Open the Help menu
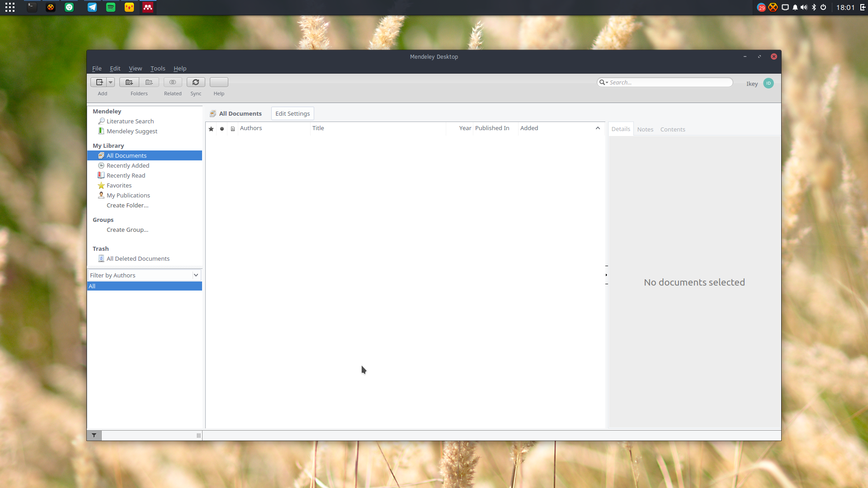 click(180, 68)
